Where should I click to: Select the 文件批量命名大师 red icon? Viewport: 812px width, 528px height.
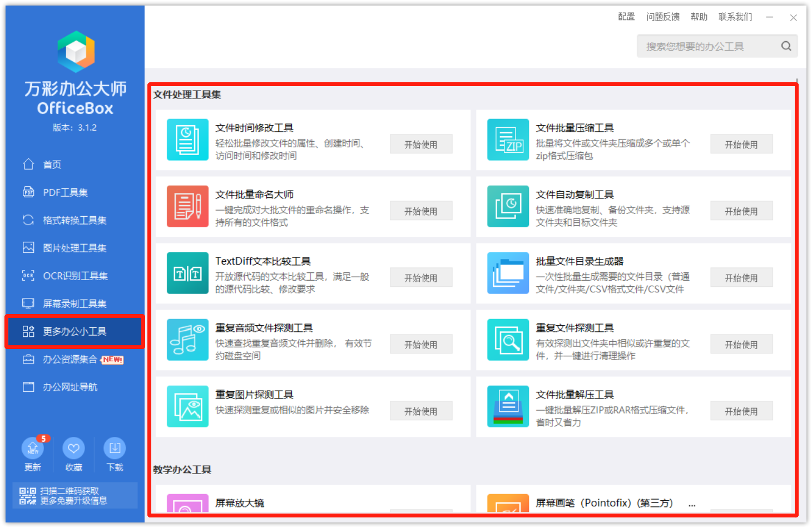pyautogui.click(x=187, y=206)
